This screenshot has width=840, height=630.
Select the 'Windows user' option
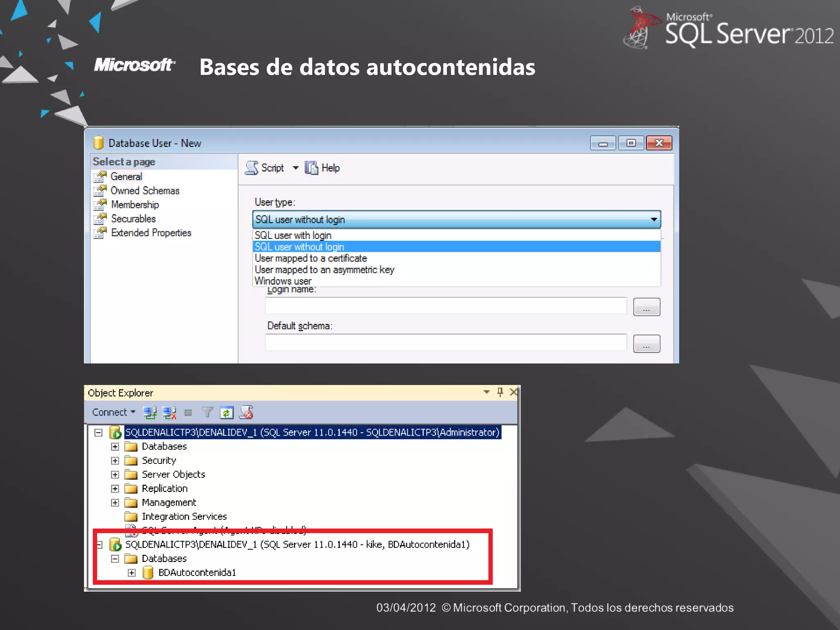click(x=457, y=281)
